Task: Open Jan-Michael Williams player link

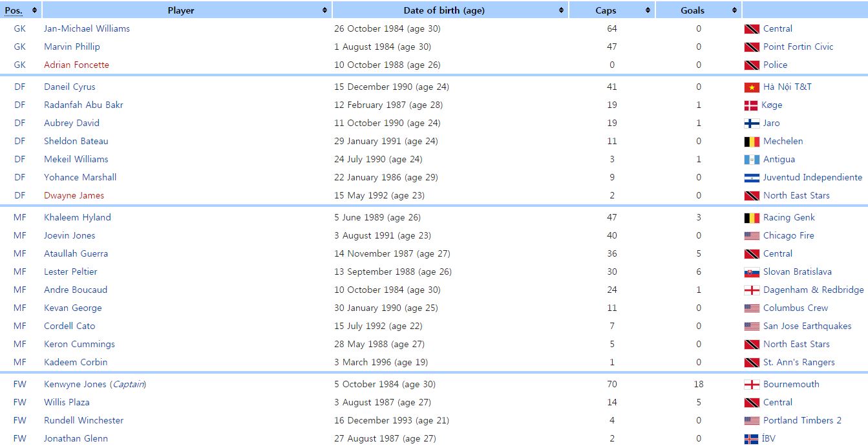Action: tap(87, 28)
